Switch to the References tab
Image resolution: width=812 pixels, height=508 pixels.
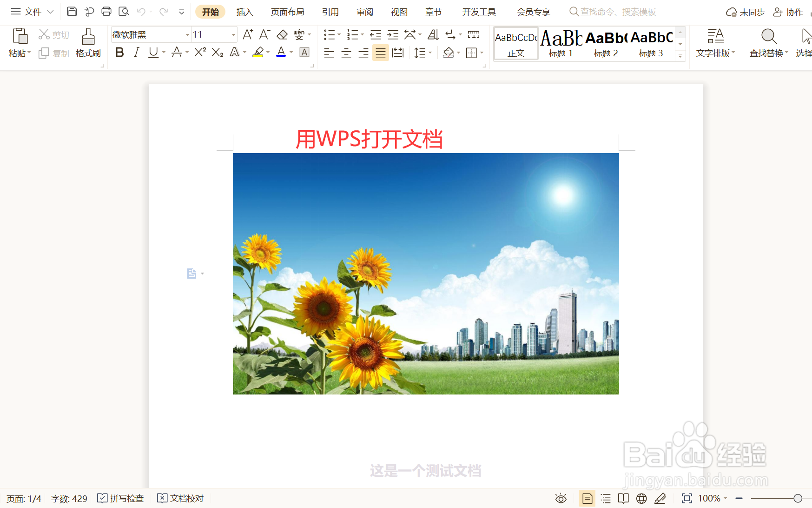pyautogui.click(x=330, y=12)
